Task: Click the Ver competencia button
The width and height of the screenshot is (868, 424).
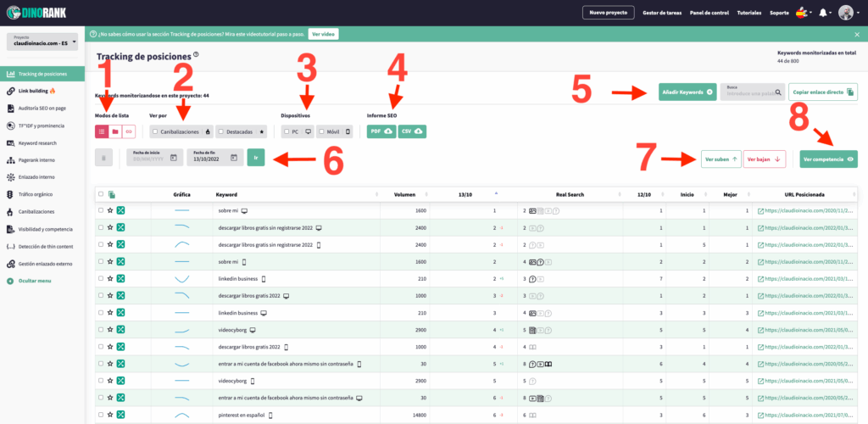Action: (x=828, y=159)
